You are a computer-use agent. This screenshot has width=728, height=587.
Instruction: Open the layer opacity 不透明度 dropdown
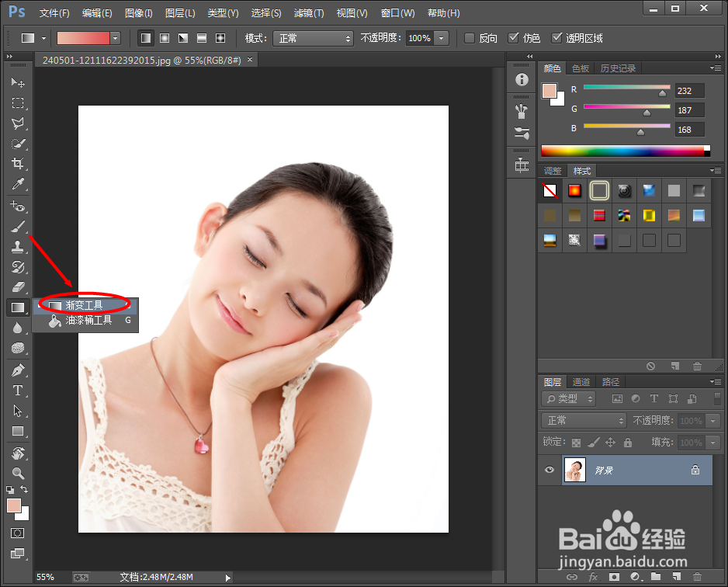point(714,420)
